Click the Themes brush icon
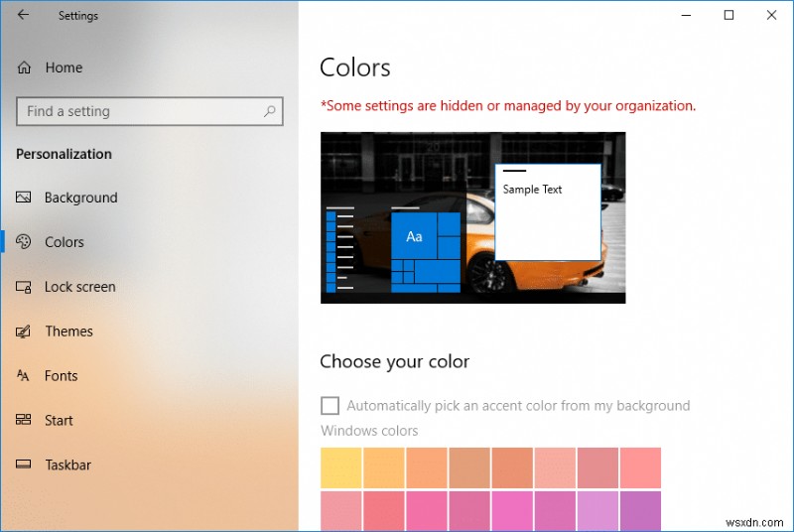The width and height of the screenshot is (794, 532). click(24, 332)
